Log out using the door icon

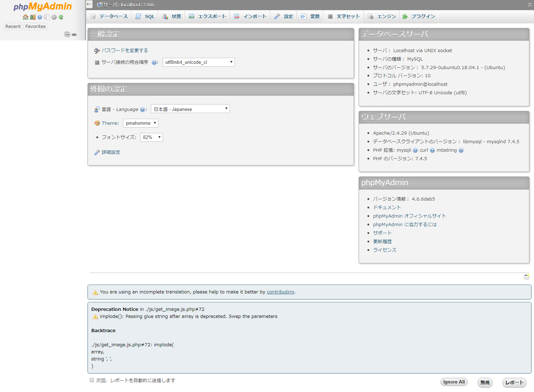33,17
